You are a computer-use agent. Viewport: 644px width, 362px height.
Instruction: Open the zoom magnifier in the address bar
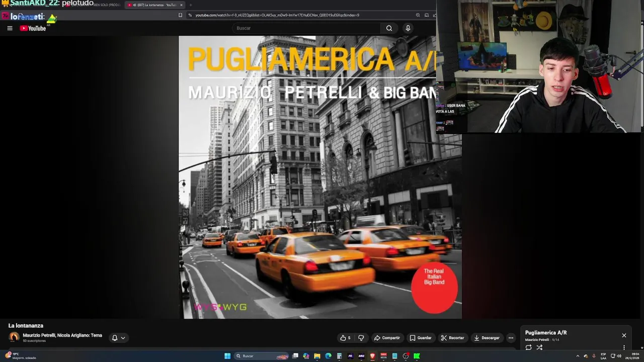pos(418,15)
